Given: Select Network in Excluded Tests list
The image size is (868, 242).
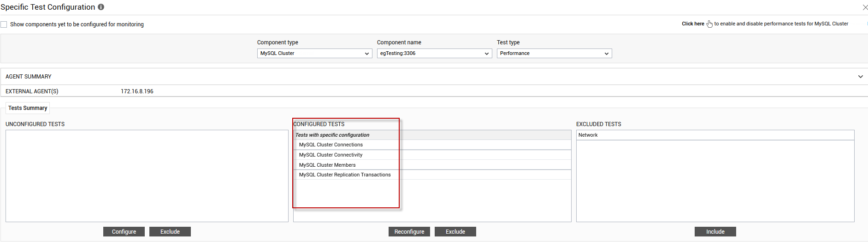Looking at the screenshot, I should tap(715, 135).
